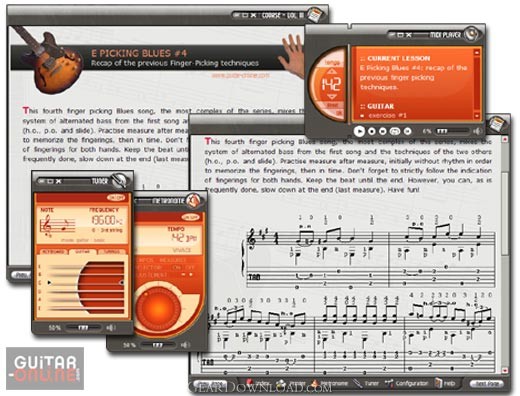Open the Configuration tool in the toolbar
The height and width of the screenshot is (396, 520).
tap(406, 384)
